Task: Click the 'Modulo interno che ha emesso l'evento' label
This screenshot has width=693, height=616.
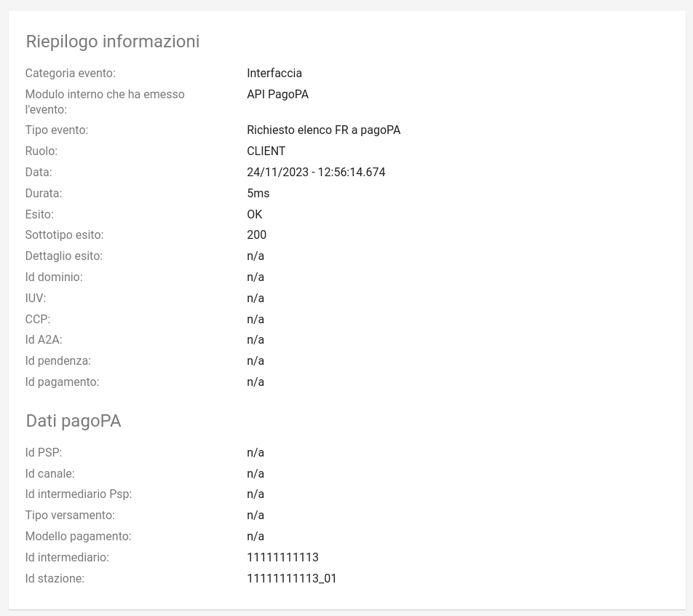Action: [105, 102]
